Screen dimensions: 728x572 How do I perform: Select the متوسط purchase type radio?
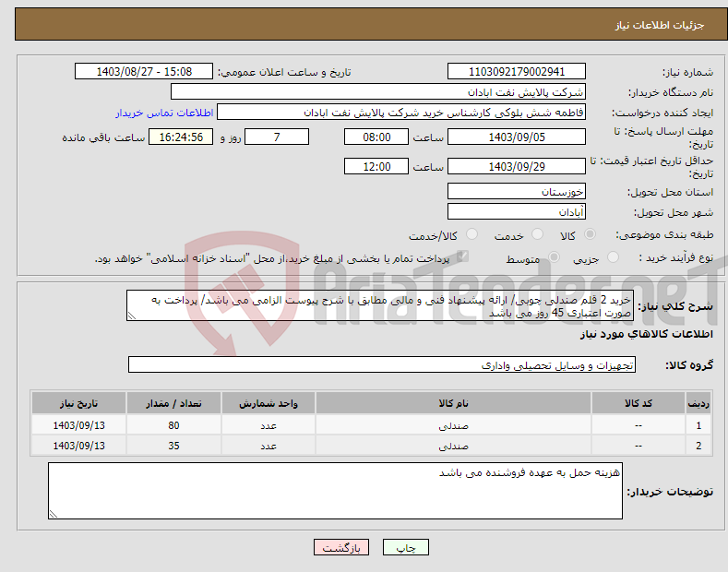tap(554, 257)
